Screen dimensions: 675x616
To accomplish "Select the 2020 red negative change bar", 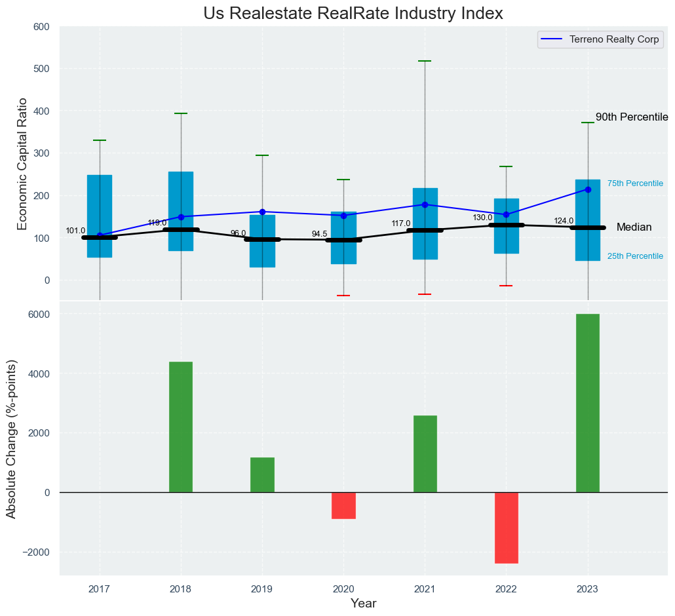I will click(343, 505).
